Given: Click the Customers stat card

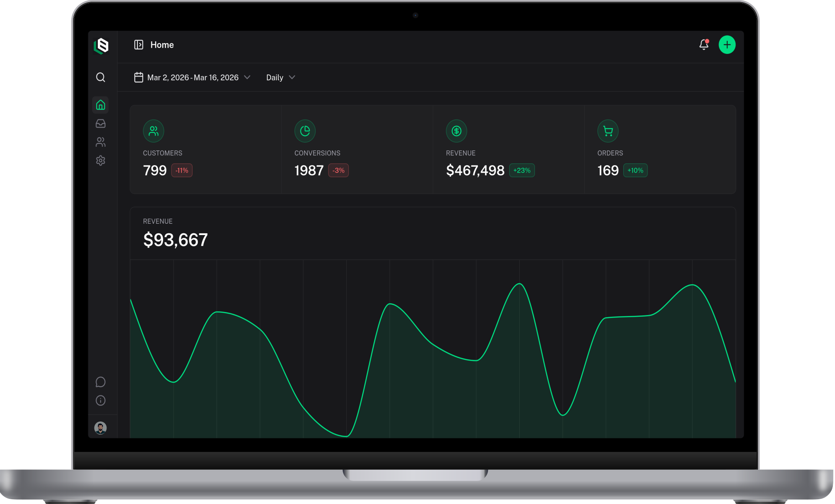Looking at the screenshot, I should 205,149.
